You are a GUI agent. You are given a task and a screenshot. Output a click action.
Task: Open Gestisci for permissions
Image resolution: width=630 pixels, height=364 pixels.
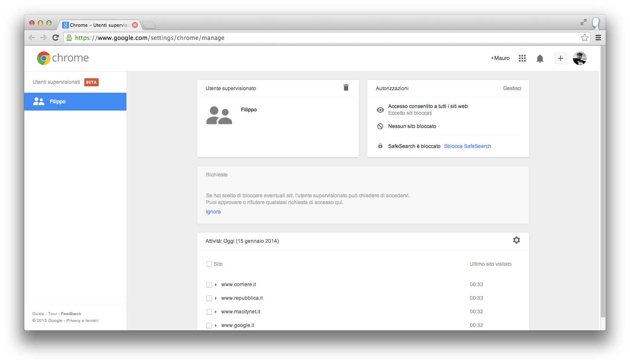coord(512,88)
